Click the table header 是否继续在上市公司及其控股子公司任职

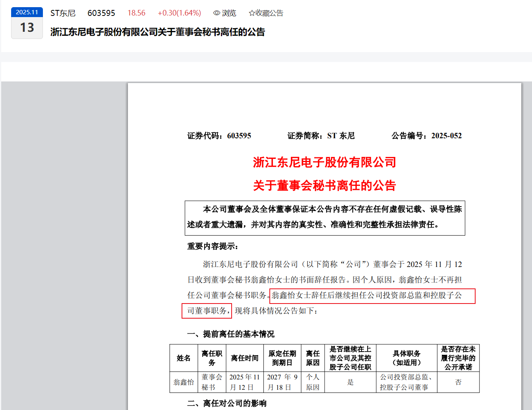point(350,358)
